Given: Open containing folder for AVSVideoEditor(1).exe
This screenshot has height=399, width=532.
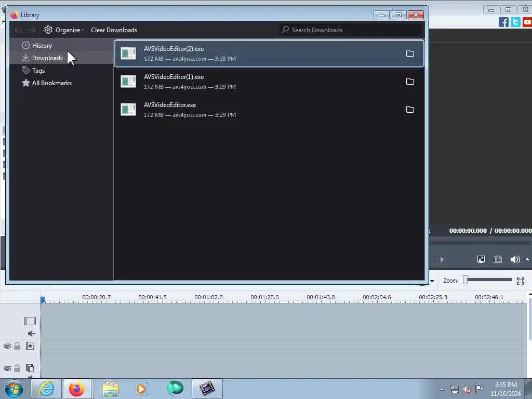Looking at the screenshot, I should tap(410, 82).
